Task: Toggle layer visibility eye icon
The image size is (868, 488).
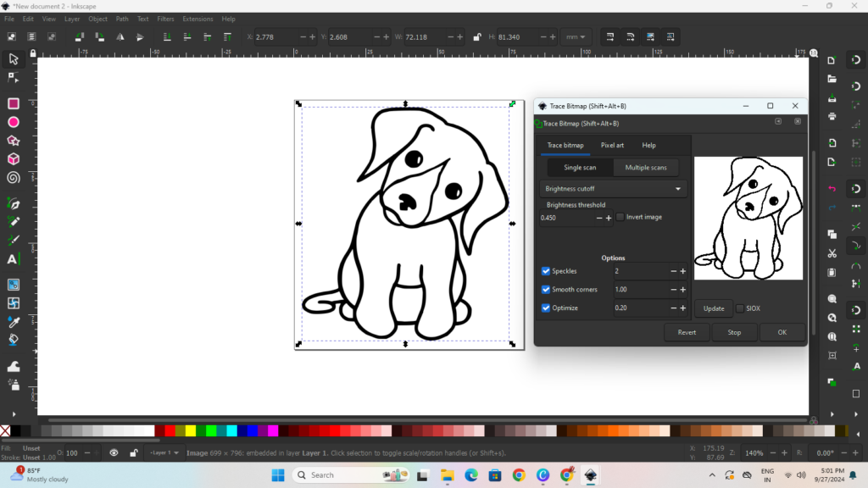Action: tap(114, 453)
